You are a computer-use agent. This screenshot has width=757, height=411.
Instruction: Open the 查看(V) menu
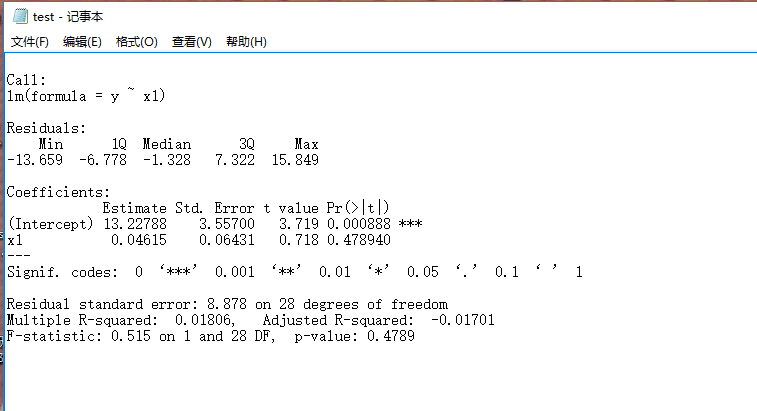[x=191, y=42]
